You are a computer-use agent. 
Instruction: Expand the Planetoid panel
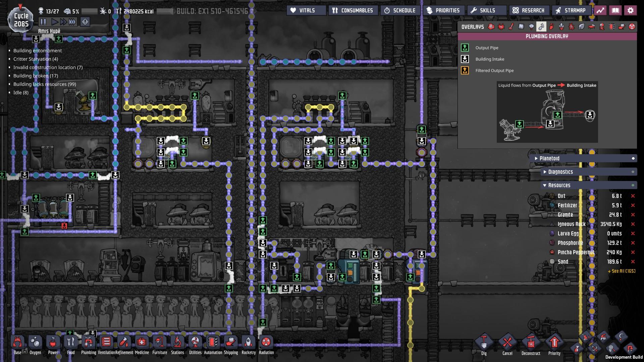(x=549, y=159)
